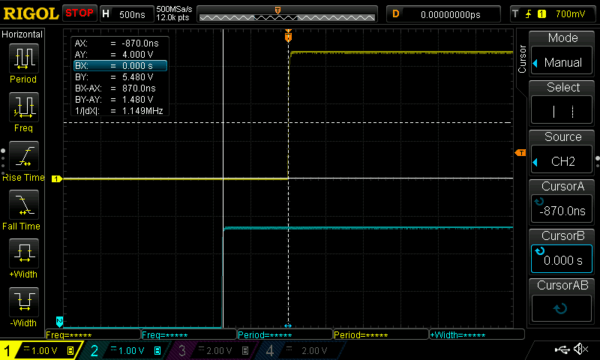
Task: Click the CursorAB menu button
Action: click(x=562, y=300)
